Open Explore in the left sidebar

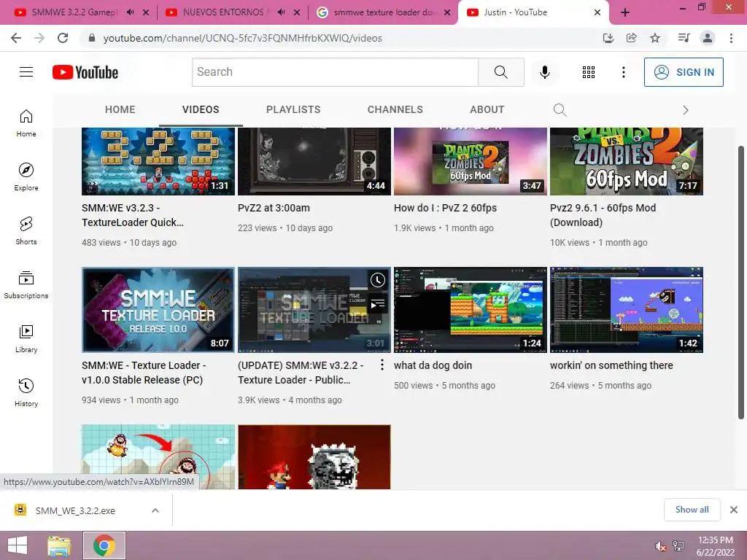pos(26,177)
